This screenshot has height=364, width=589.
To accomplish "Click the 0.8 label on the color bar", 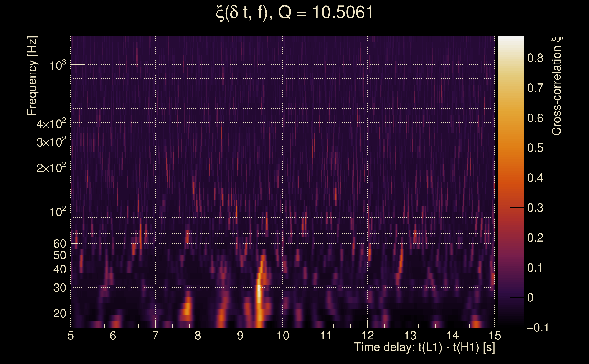I will (535, 58).
